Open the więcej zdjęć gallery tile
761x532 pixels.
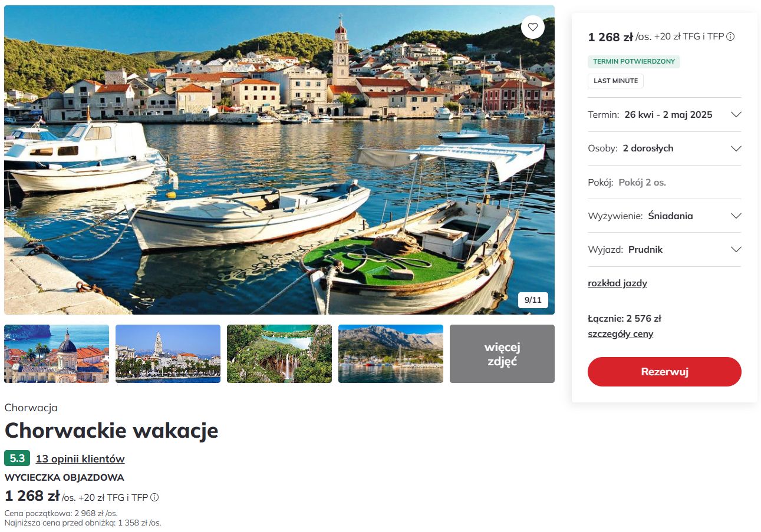[x=502, y=353]
